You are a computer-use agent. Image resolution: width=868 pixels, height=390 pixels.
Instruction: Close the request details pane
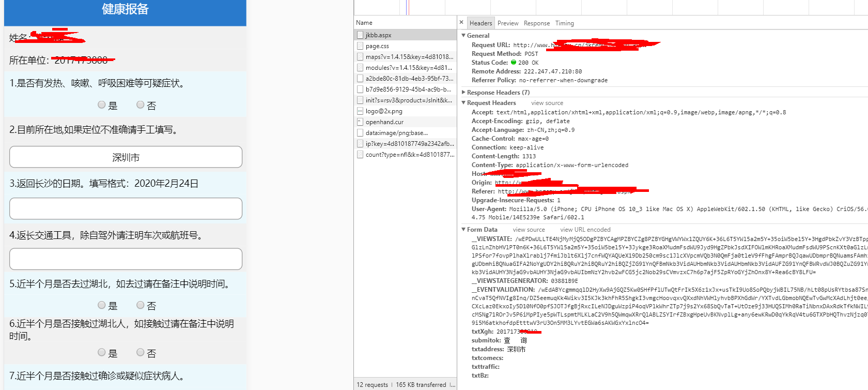coord(461,22)
